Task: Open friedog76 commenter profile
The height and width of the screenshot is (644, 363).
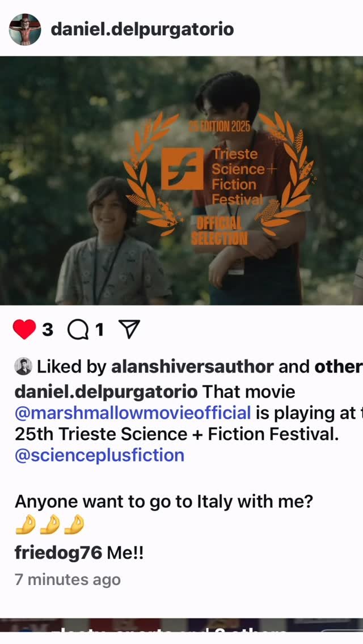Action: coord(58,553)
